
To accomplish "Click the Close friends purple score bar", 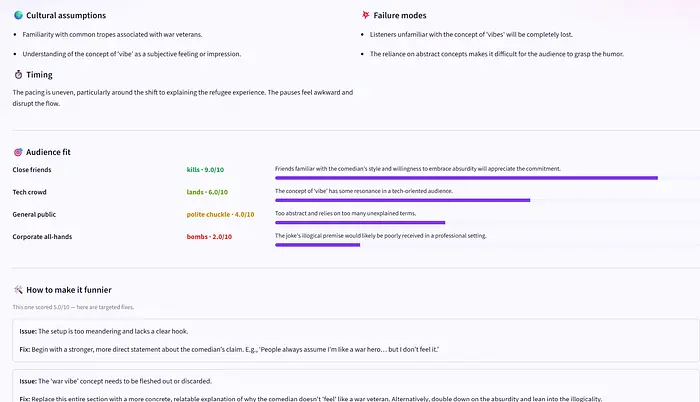I will coord(467,178).
